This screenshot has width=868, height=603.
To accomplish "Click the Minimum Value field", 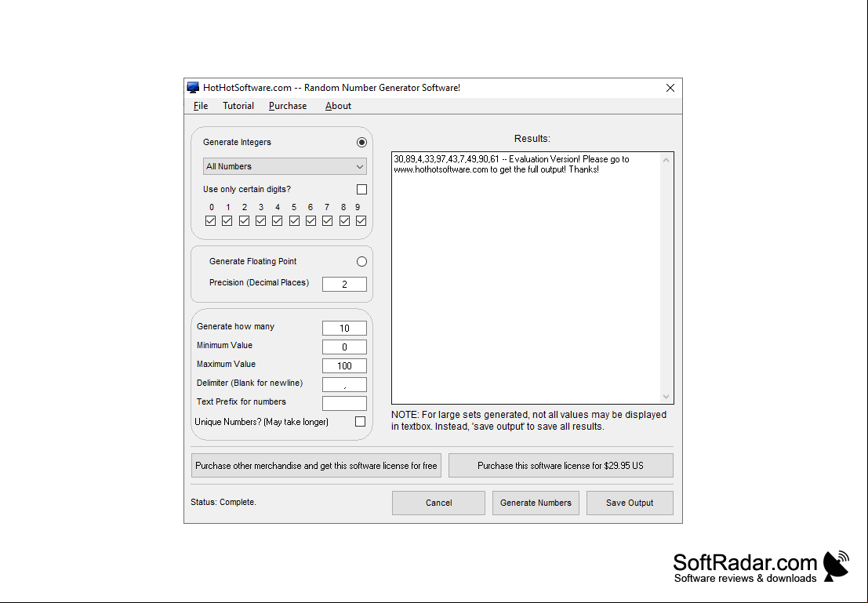I will [x=344, y=347].
